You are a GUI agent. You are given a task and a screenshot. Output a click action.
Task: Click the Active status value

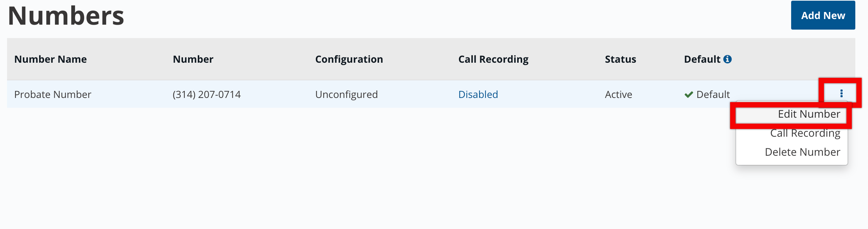tap(618, 94)
